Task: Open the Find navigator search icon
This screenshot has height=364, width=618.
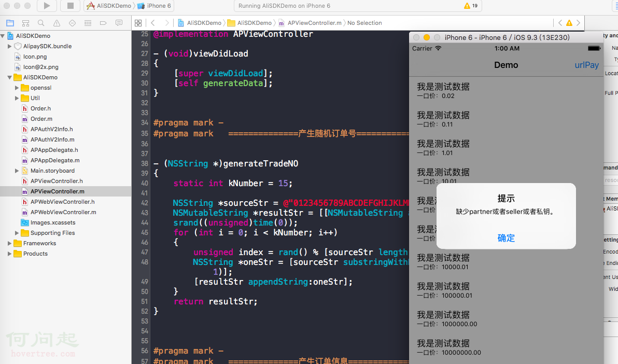Action: point(41,23)
